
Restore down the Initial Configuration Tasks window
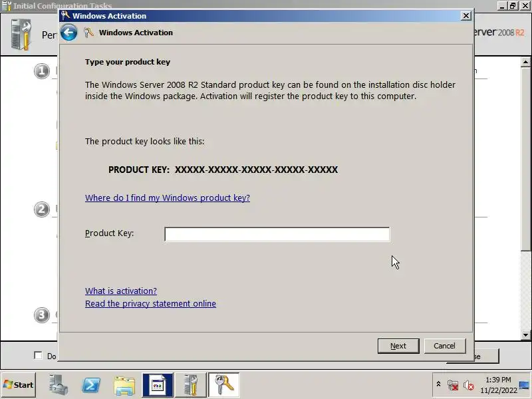tap(513, 5)
